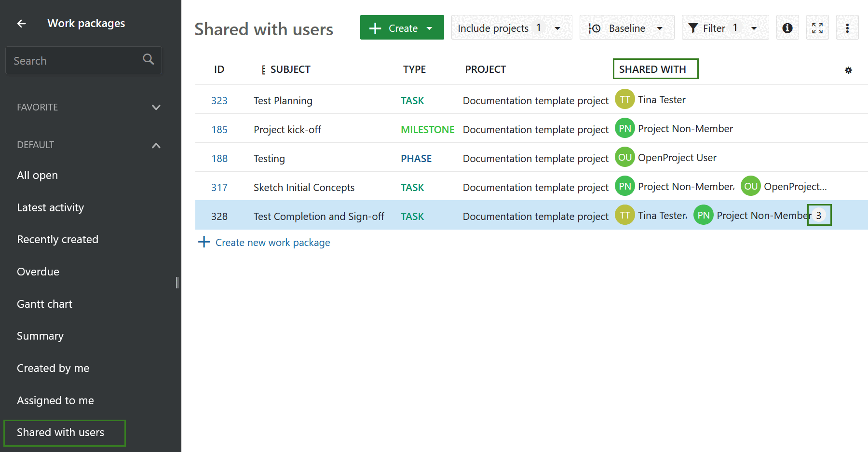Open the Gantt chart view
This screenshot has width=868, height=452.
click(x=44, y=303)
